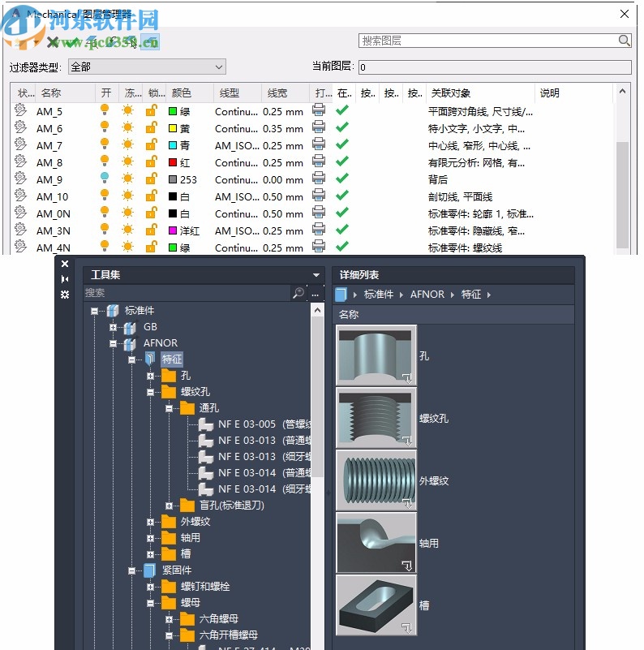Select the 通孔 folder icon
This screenshot has width=644, height=650.
187,408
